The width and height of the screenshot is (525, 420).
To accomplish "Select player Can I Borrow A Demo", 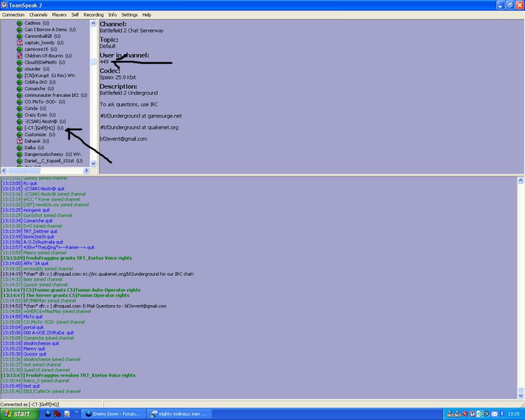I will pos(50,30).
